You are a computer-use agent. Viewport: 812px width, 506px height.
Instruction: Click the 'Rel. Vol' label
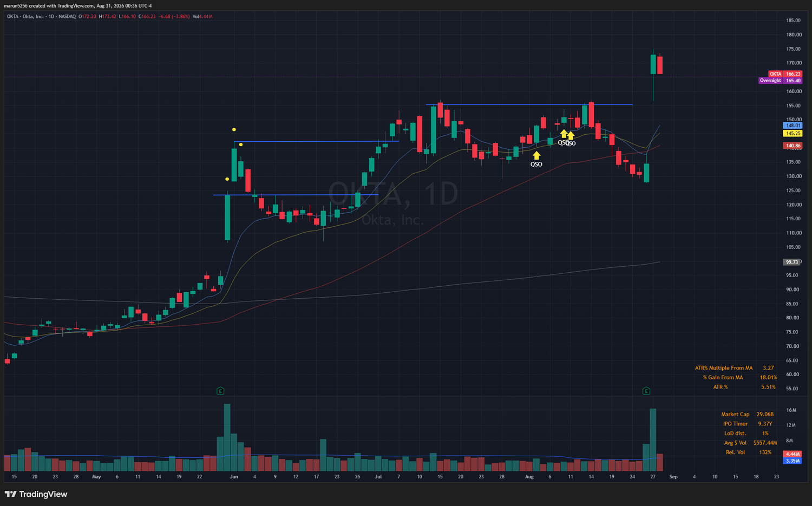coord(735,452)
